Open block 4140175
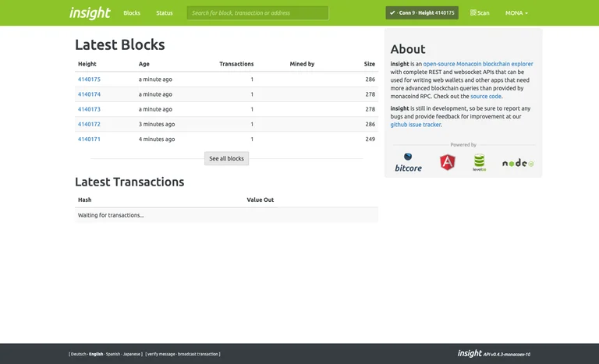The image size is (599, 364). (x=89, y=79)
